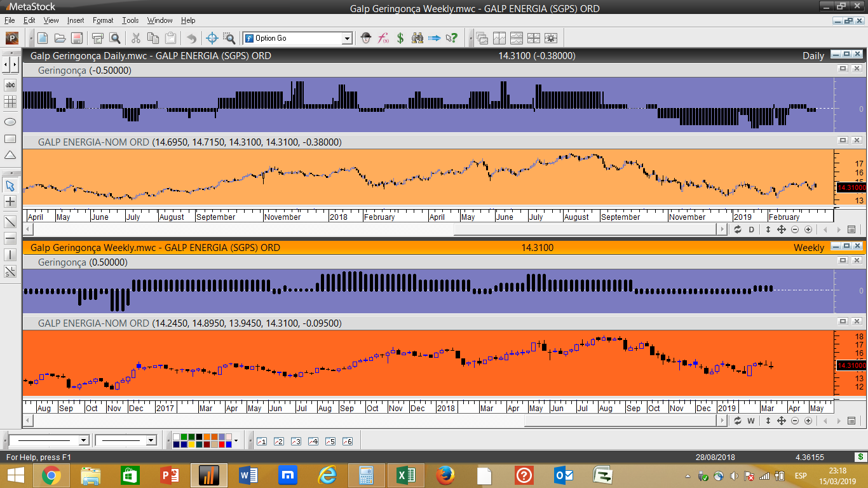
Task: Open the first line style dropdown
Action: pos(83,440)
